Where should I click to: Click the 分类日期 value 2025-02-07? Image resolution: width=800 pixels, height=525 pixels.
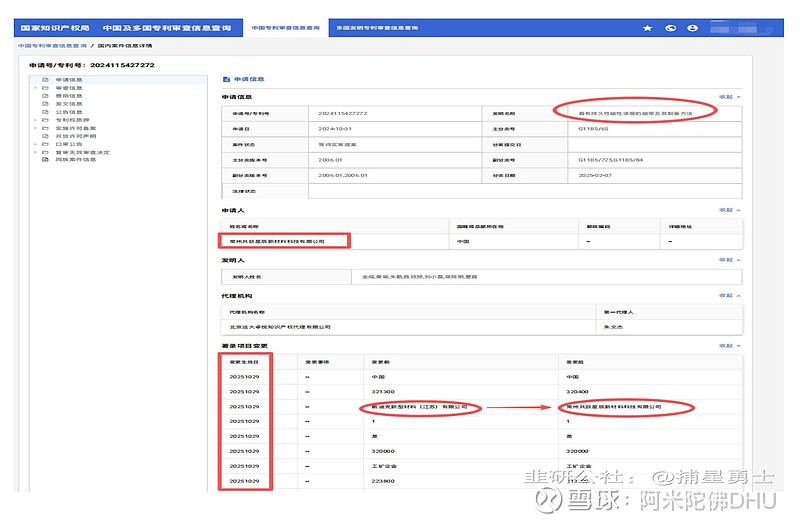[x=594, y=176]
